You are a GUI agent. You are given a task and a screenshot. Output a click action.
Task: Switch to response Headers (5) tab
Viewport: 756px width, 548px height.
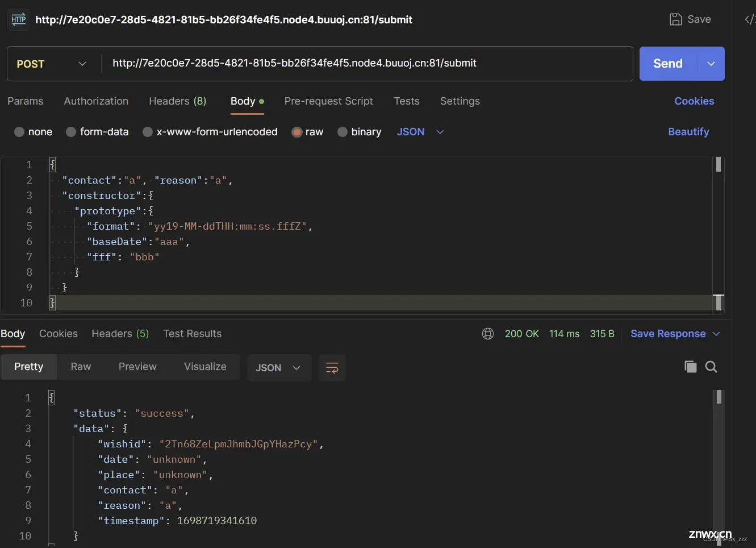(x=120, y=334)
